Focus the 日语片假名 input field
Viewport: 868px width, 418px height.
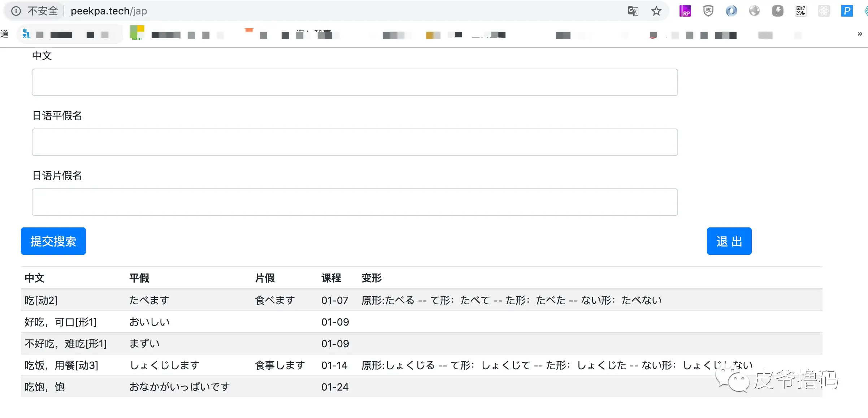(355, 202)
